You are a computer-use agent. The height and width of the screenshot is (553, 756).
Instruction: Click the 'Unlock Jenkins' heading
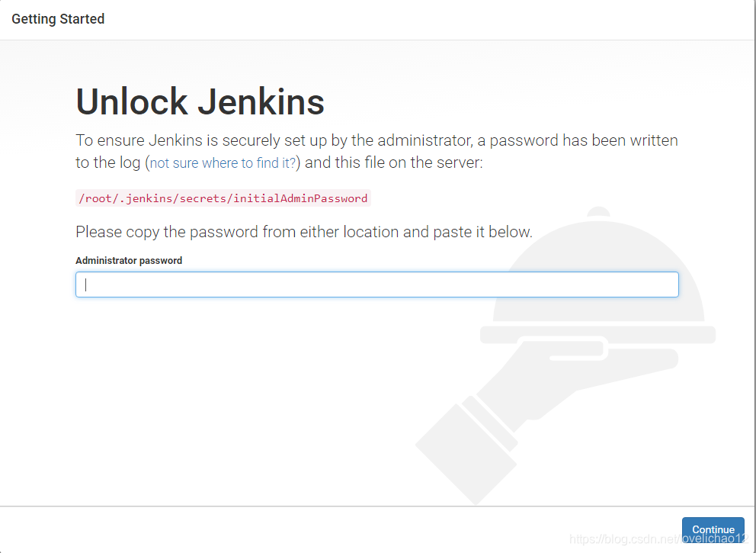click(x=199, y=101)
